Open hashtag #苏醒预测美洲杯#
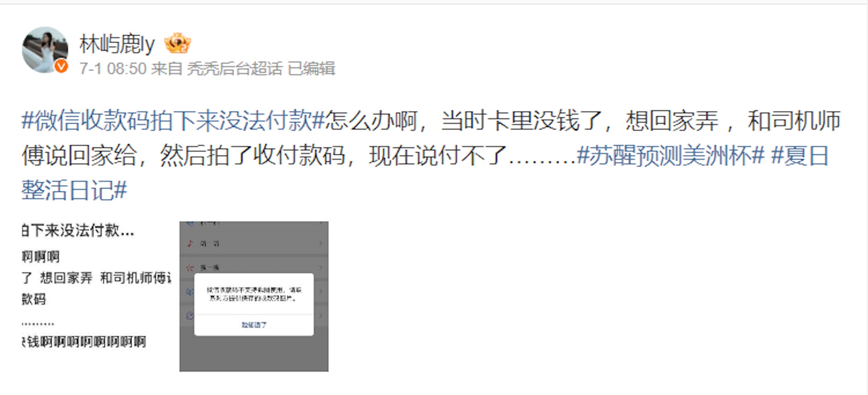The height and width of the screenshot is (395, 868). (671, 156)
